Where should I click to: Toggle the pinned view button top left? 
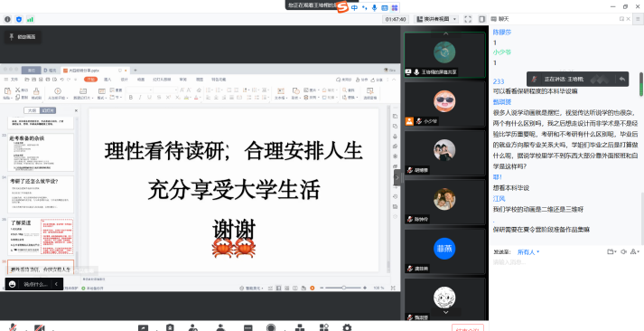23,37
